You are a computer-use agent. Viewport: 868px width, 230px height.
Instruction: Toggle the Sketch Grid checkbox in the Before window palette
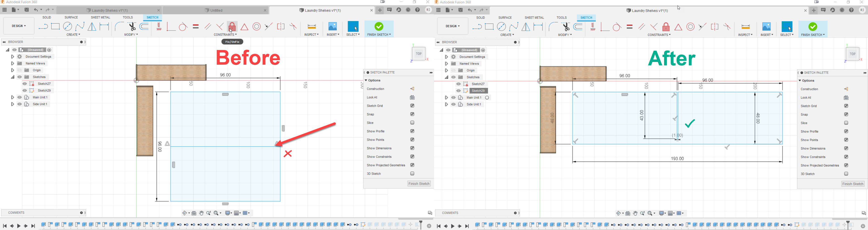pyautogui.click(x=412, y=106)
